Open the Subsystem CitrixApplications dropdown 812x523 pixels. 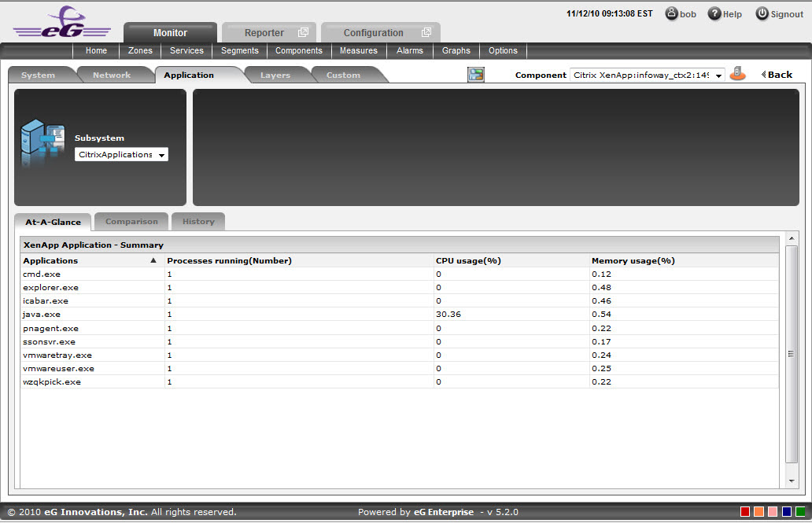tap(121, 154)
